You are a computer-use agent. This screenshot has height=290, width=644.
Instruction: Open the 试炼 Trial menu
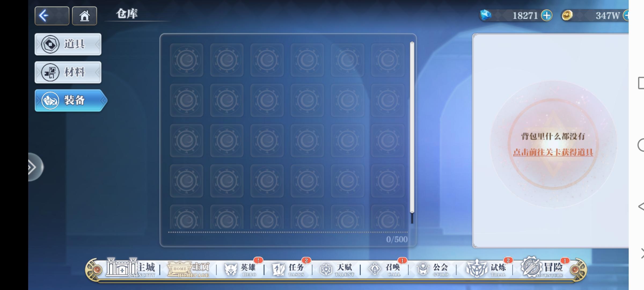click(x=486, y=269)
